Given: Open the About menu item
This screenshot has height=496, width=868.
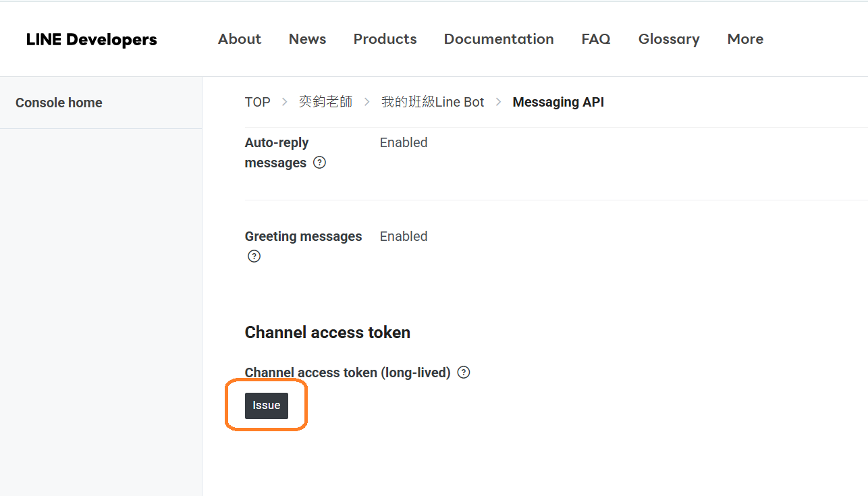Looking at the screenshot, I should (240, 39).
